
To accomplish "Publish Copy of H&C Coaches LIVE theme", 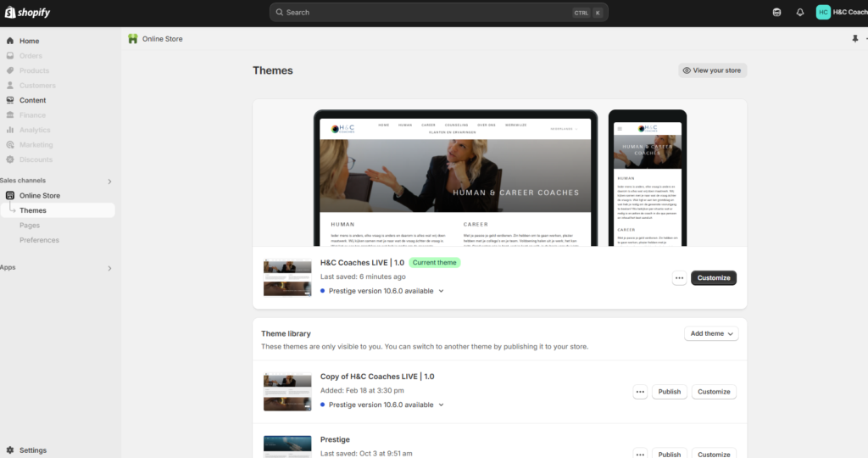I will 670,392.
